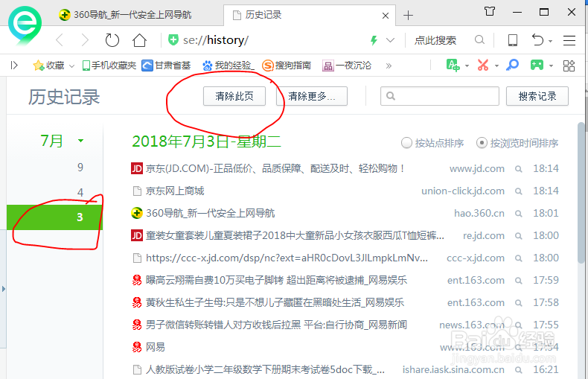Go back with the back arrow

point(60,39)
